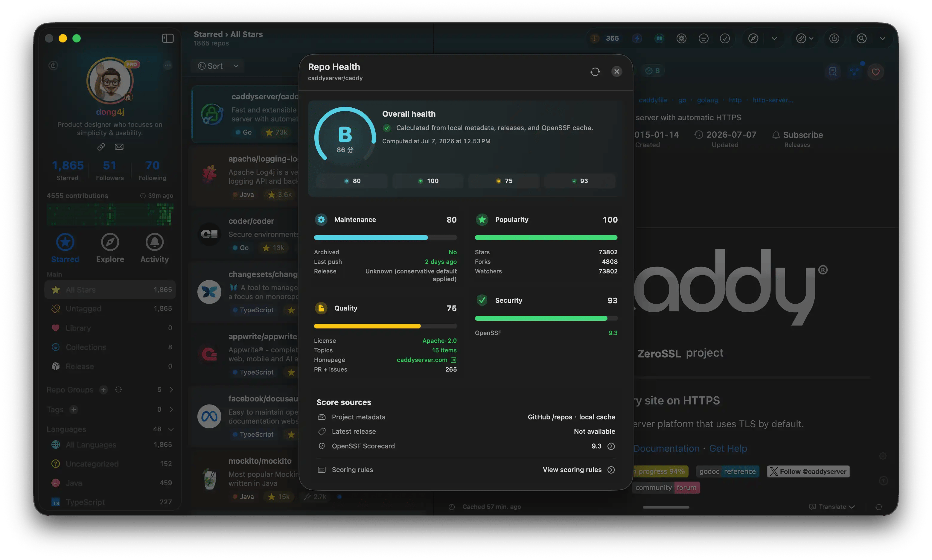Select Release in sidebar
Screen dimensions: 932x560
coord(110,366)
